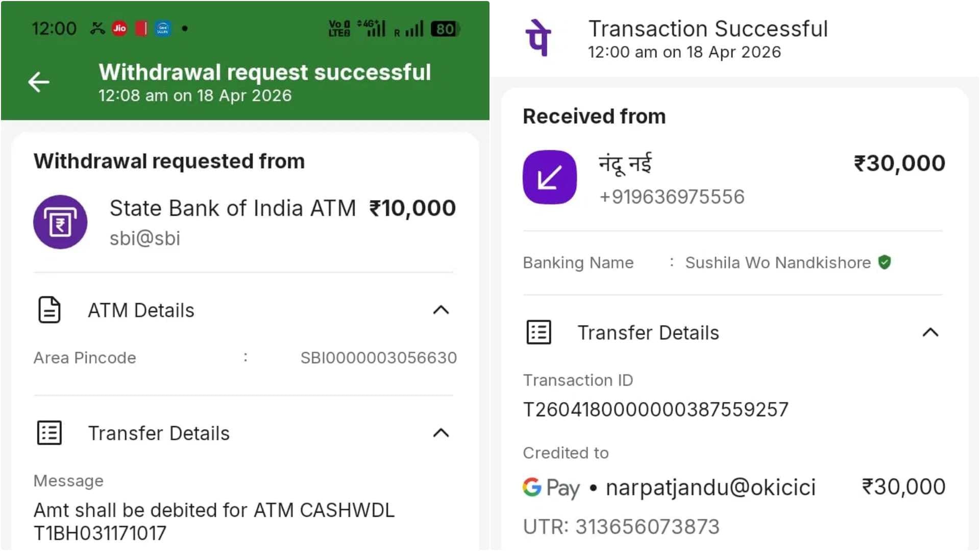Tap the purple ATM withdrawal icon

(60, 222)
